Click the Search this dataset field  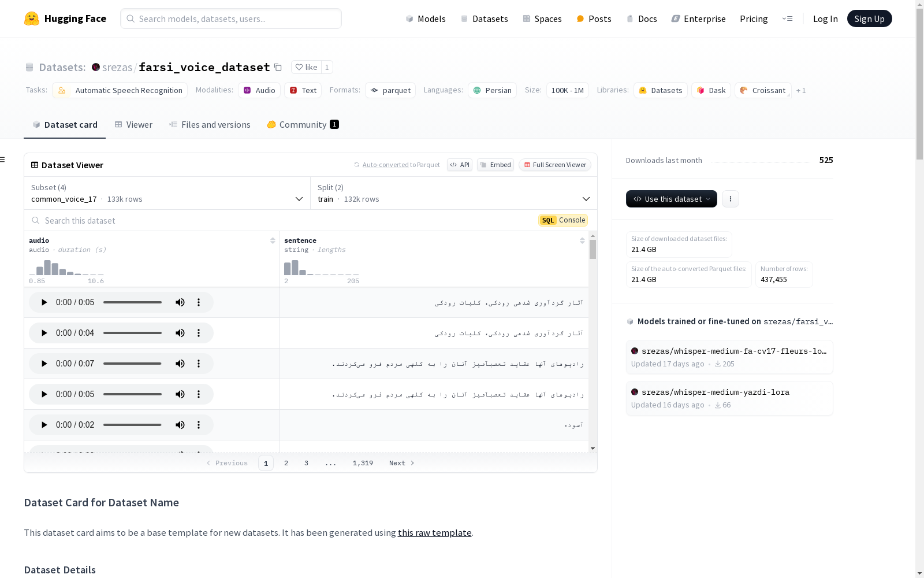173,220
